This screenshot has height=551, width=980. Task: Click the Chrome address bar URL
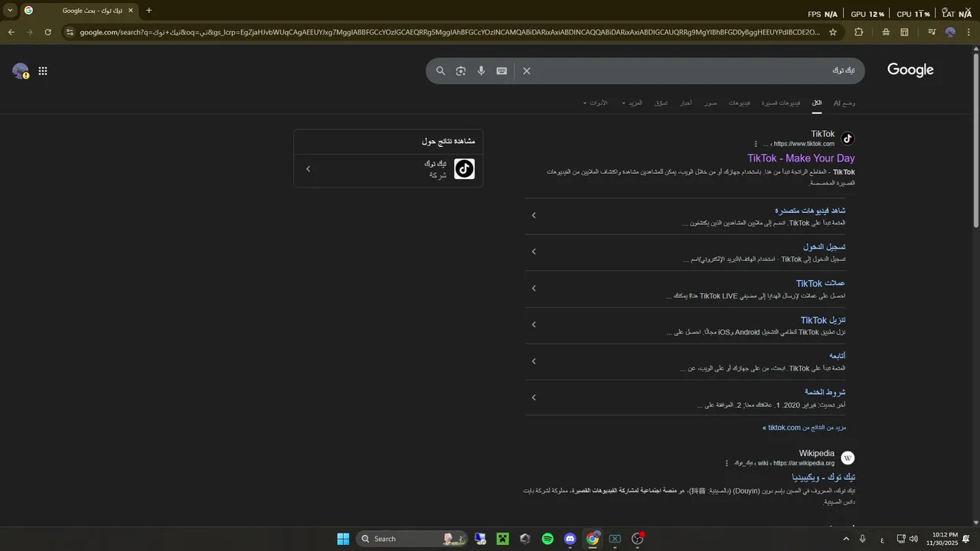[450, 32]
